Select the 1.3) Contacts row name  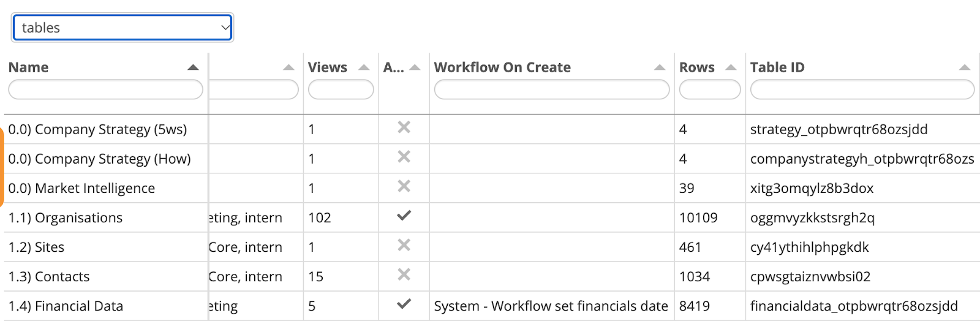[49, 277]
